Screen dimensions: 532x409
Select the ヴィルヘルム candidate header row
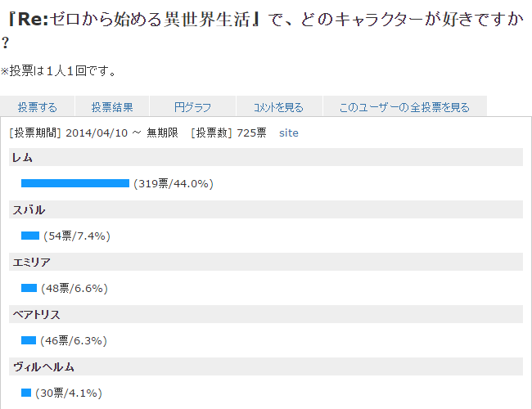coord(266,366)
